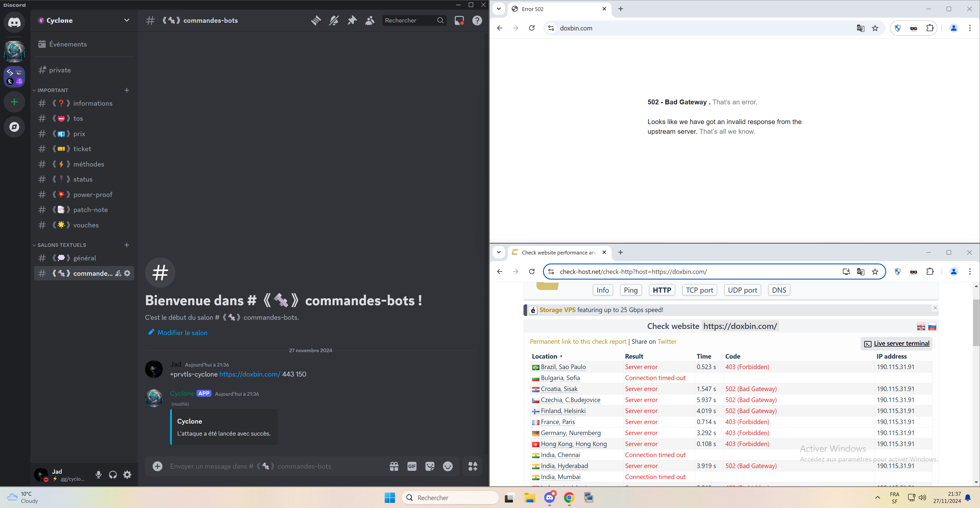The width and height of the screenshot is (980, 508).
Task: Expand the Cyclone server dropdown menu
Action: [x=127, y=20]
